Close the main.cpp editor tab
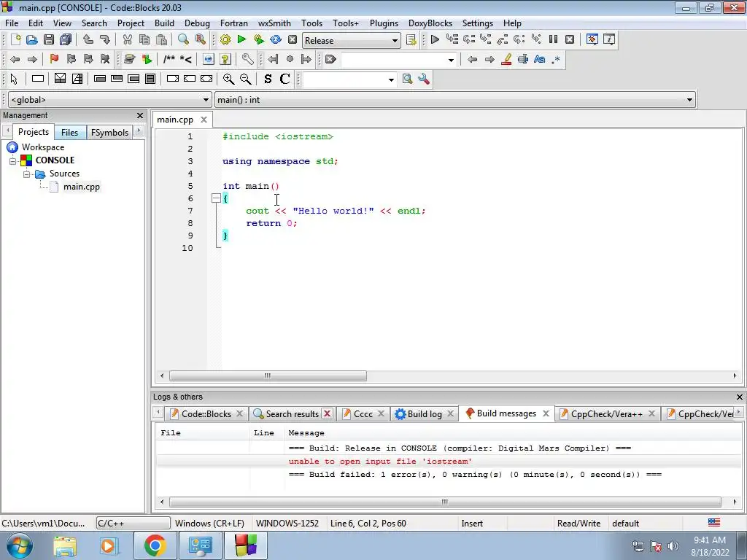 point(204,120)
